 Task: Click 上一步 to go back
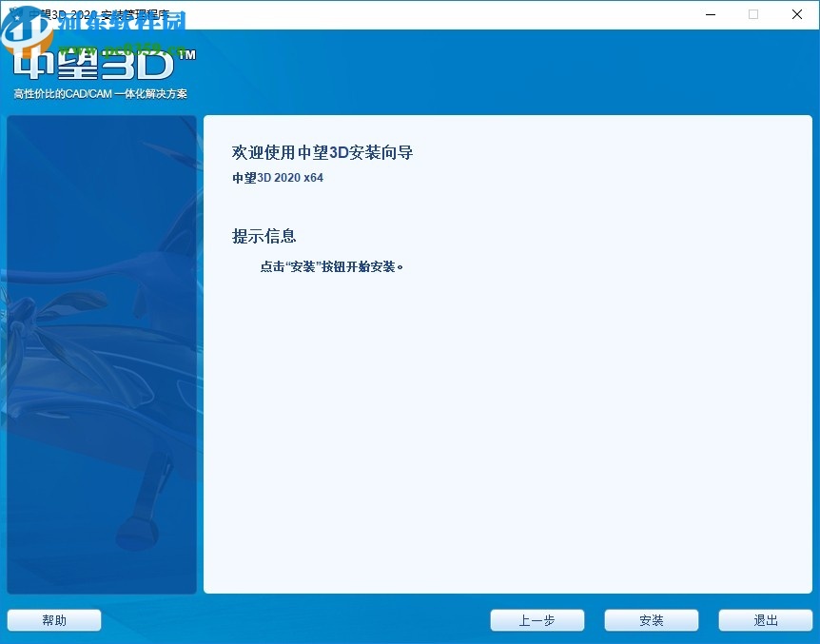point(537,619)
